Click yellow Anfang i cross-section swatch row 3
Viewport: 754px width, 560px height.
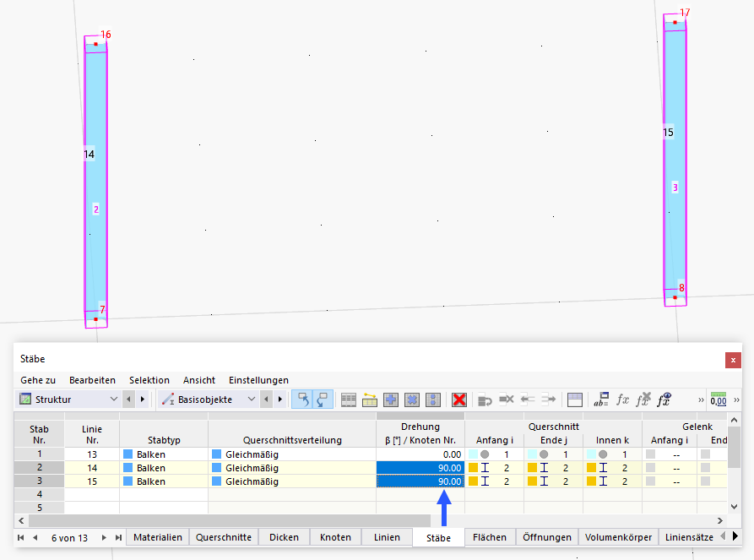coord(473,481)
